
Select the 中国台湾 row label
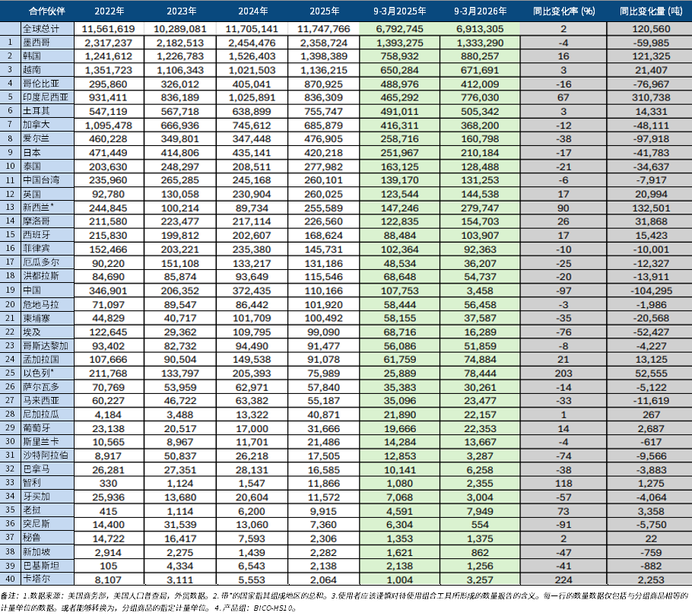(x=40, y=180)
